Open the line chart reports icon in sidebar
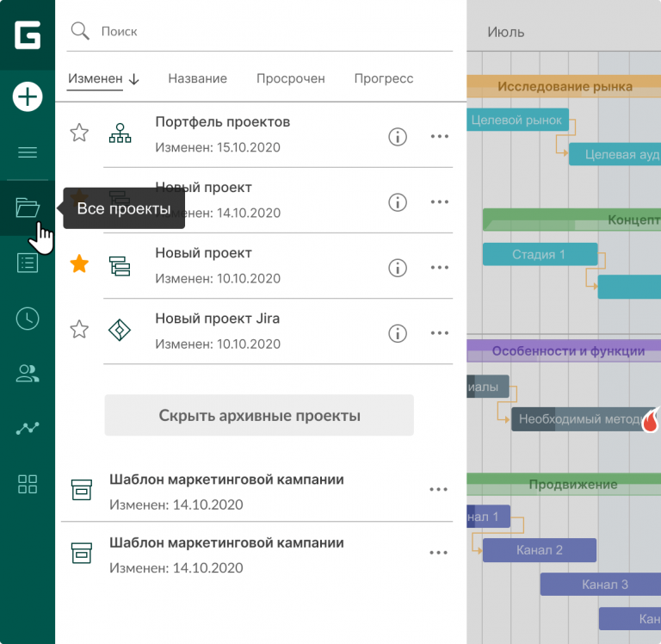Screen dimensions: 661x644 (28, 429)
